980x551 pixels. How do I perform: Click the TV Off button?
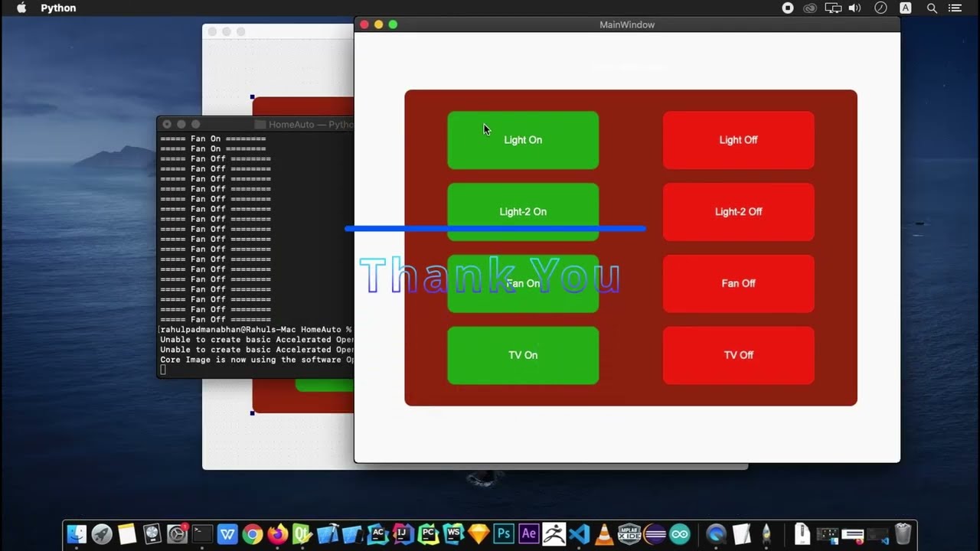click(x=738, y=355)
